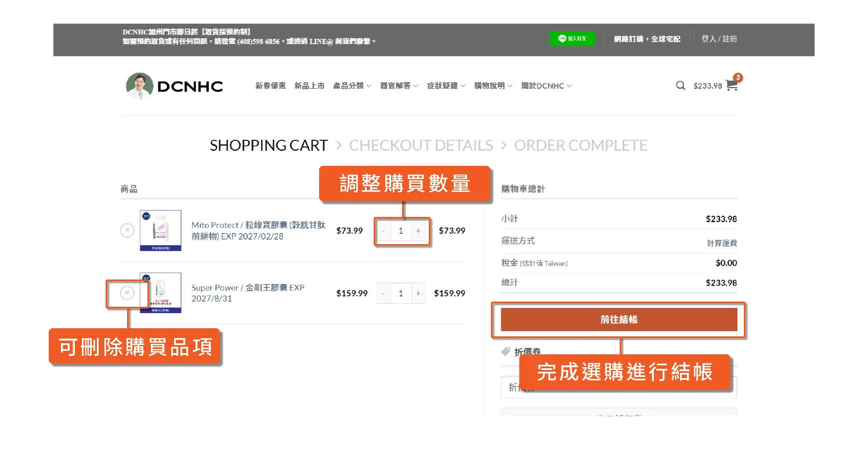Click the Mito Protect quantity field

(401, 231)
